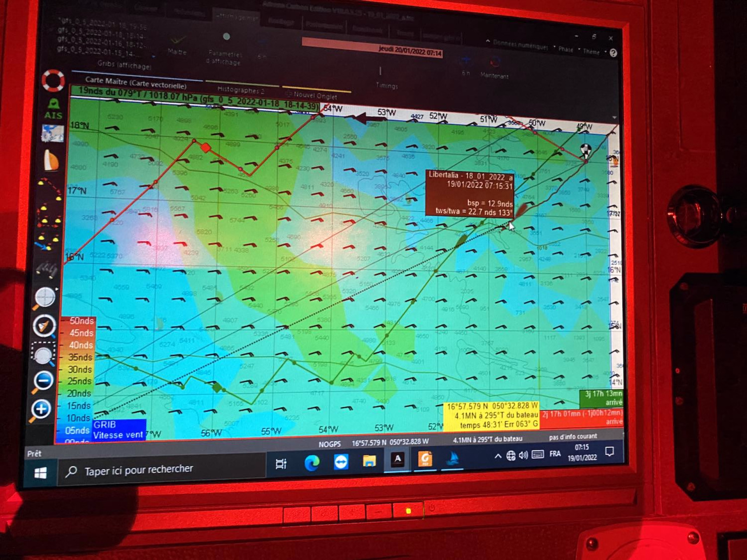Click the orange sail icon in sidebar
The image size is (747, 560).
click(51, 160)
